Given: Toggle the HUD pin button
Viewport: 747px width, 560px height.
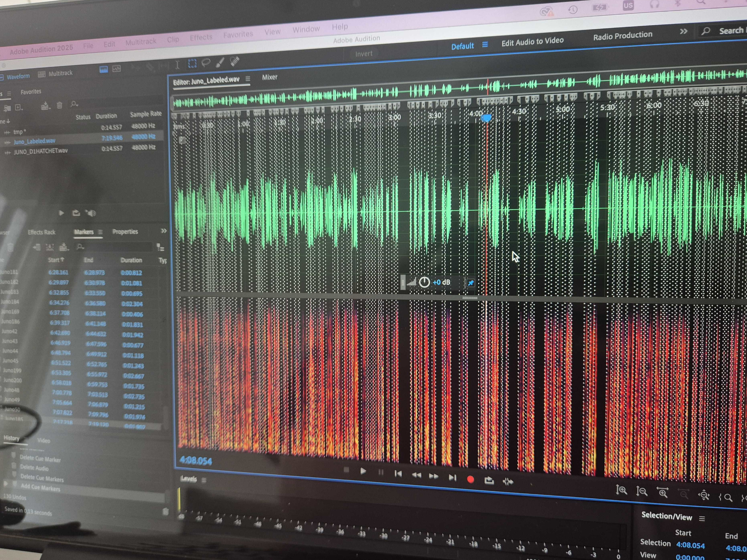Looking at the screenshot, I should click(x=471, y=283).
